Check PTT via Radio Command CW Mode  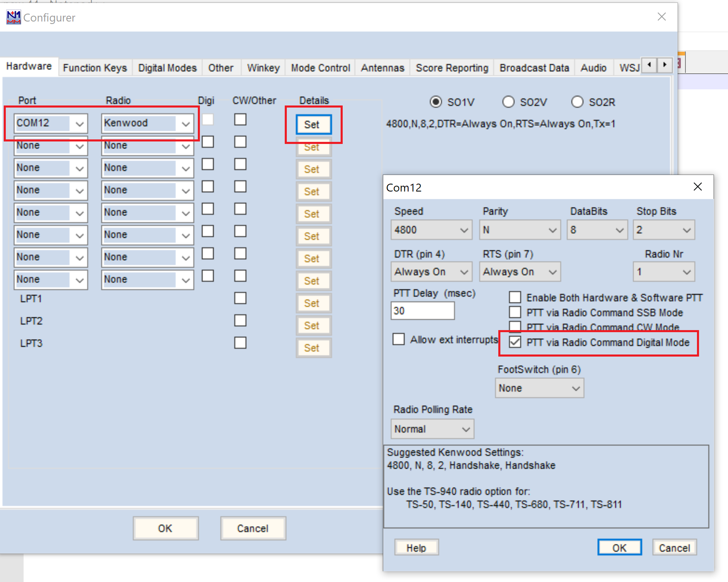pyautogui.click(x=515, y=326)
